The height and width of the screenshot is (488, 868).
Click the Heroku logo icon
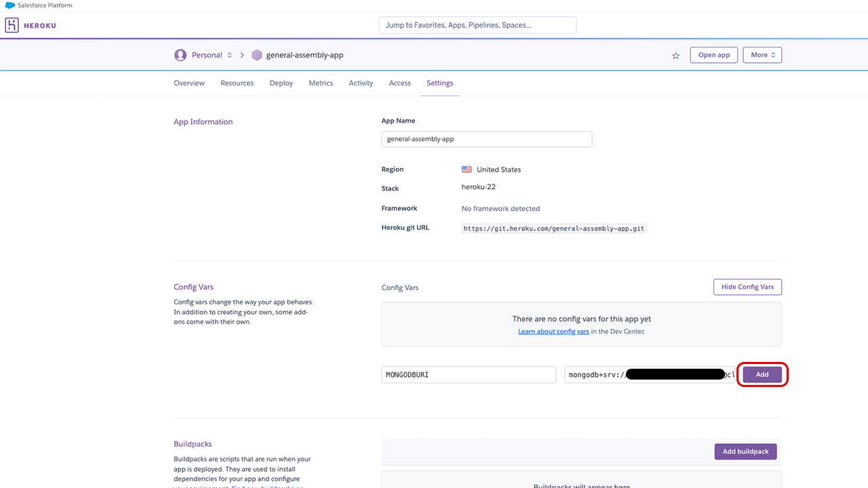pos(12,25)
